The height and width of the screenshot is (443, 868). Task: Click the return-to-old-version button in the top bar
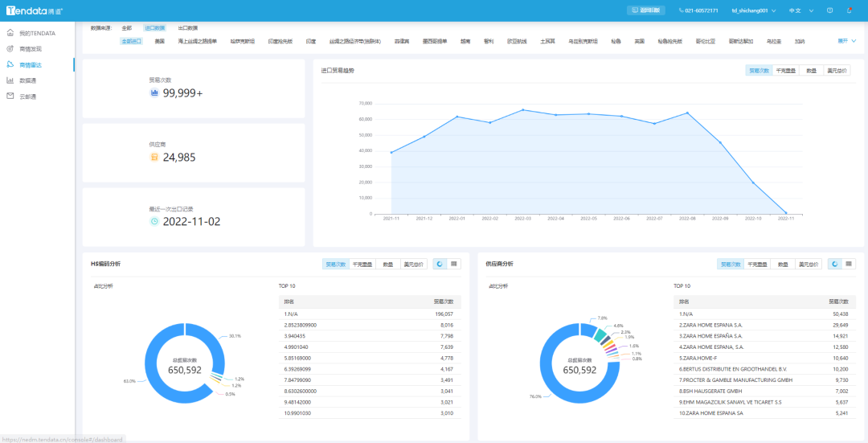tap(645, 10)
